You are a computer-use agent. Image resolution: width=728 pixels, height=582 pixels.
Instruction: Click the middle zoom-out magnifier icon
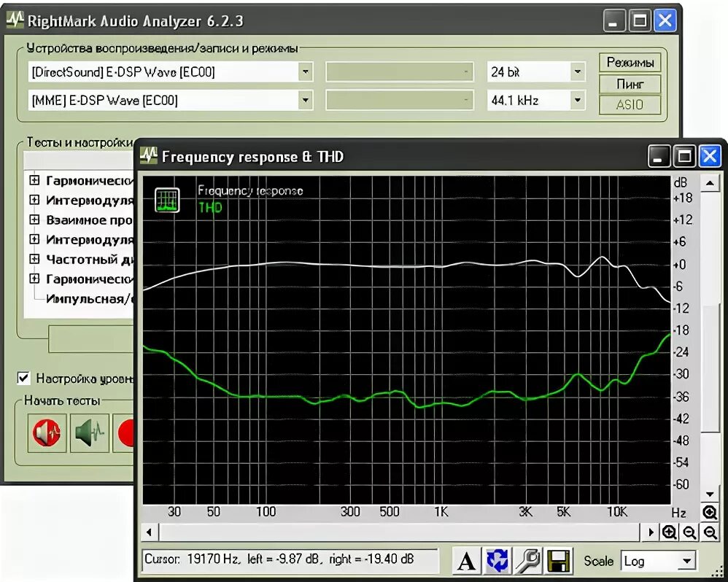click(x=689, y=532)
